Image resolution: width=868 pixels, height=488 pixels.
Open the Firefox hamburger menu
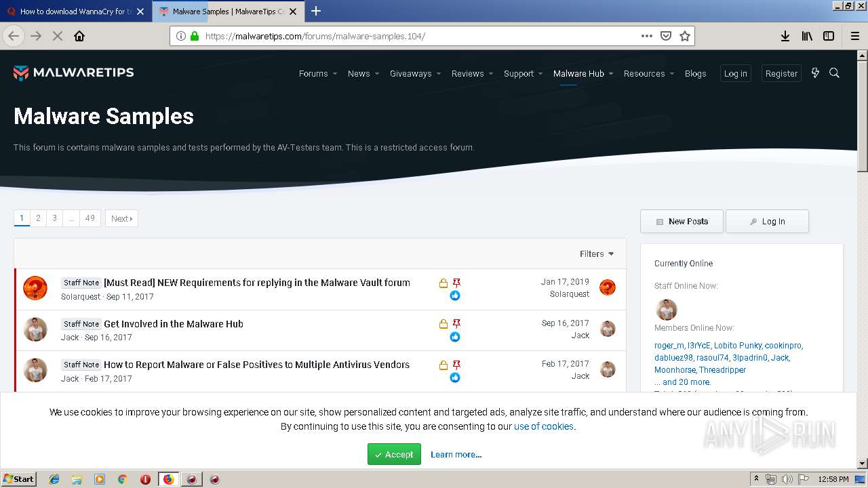854,36
